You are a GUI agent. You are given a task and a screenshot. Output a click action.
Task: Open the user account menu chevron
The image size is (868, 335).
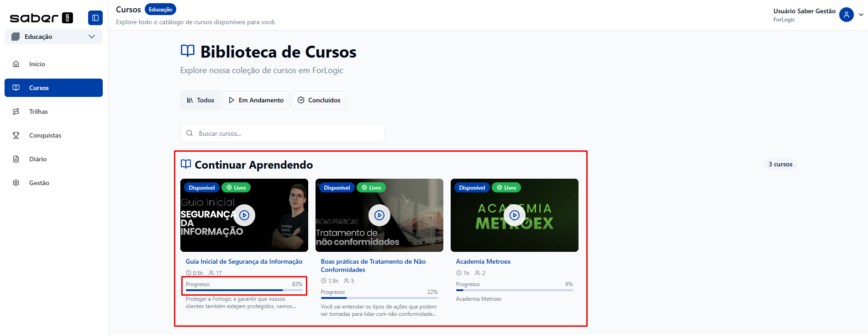click(861, 15)
